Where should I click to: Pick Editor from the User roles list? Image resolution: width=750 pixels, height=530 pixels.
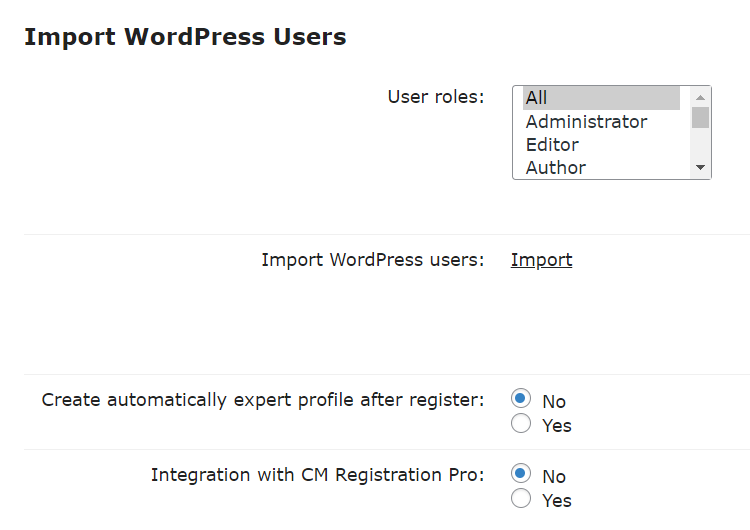601,144
